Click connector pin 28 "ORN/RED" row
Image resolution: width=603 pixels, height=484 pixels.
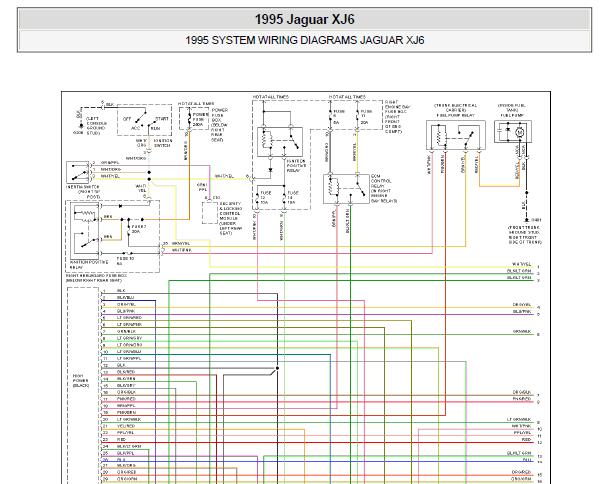121,472
